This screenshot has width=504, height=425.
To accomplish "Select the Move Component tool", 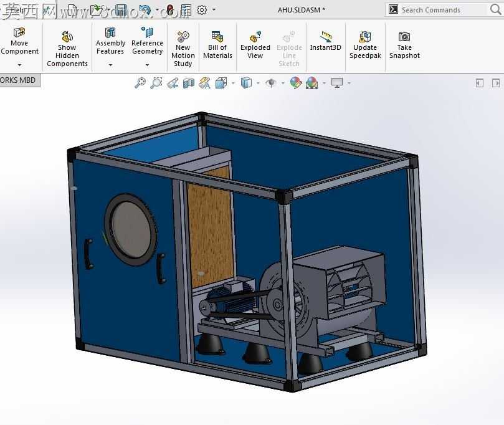I will 19,41.
